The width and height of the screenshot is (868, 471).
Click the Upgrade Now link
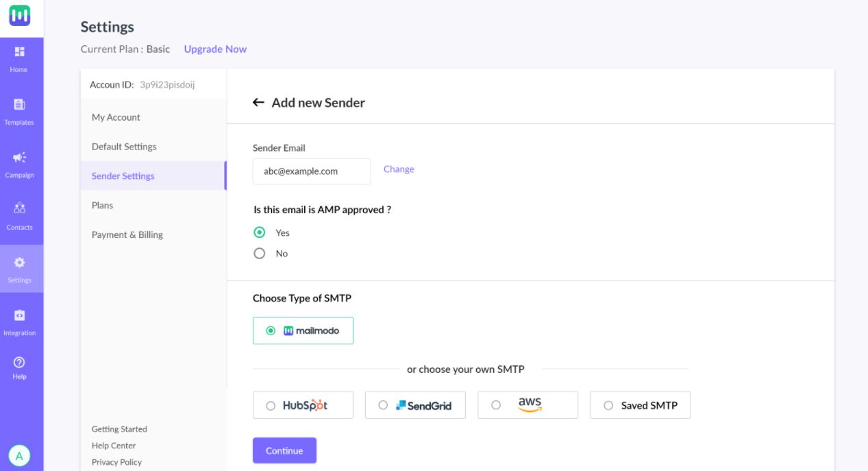215,49
